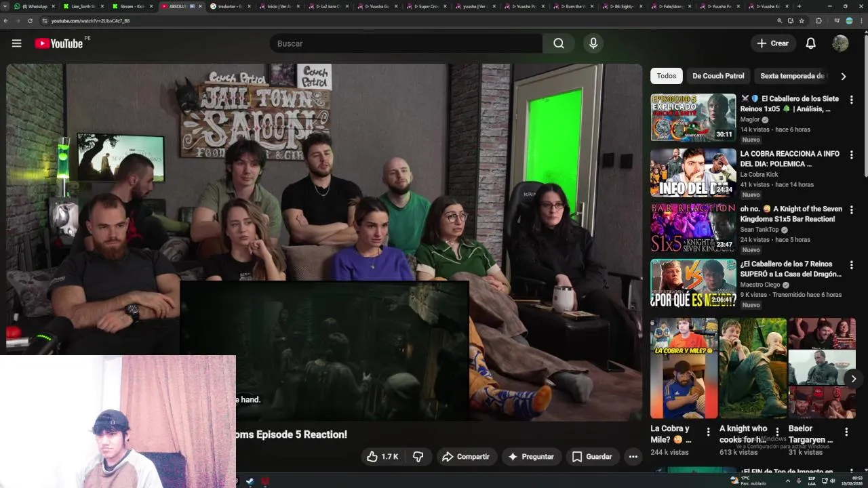Select the 'De Couch Patrol' chip

click(x=718, y=76)
